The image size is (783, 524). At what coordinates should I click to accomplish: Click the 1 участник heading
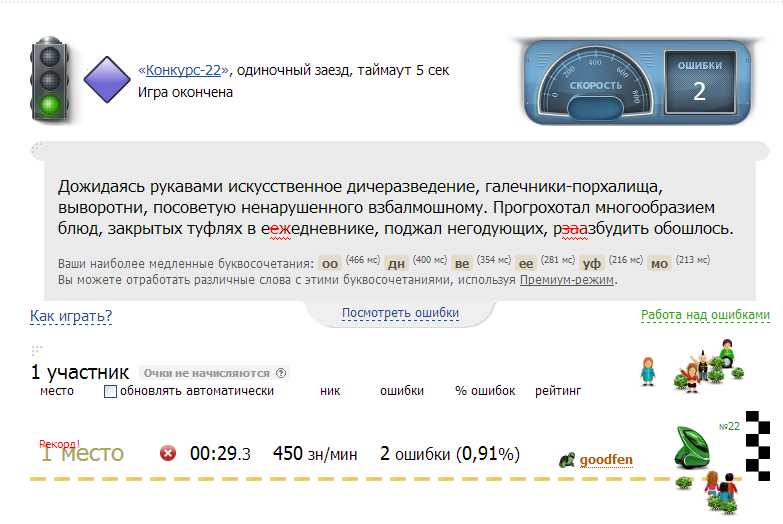click(80, 372)
